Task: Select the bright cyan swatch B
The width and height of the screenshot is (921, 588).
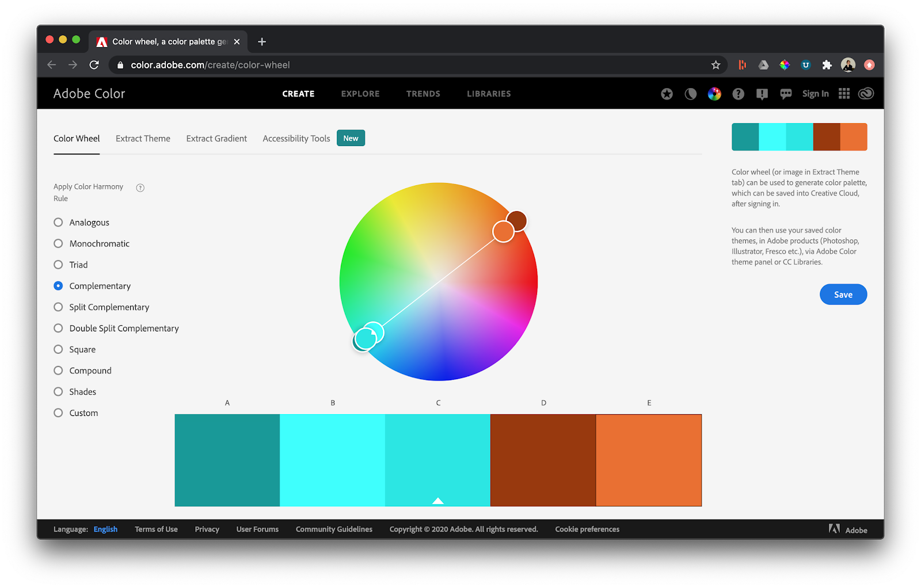Action: click(333, 460)
